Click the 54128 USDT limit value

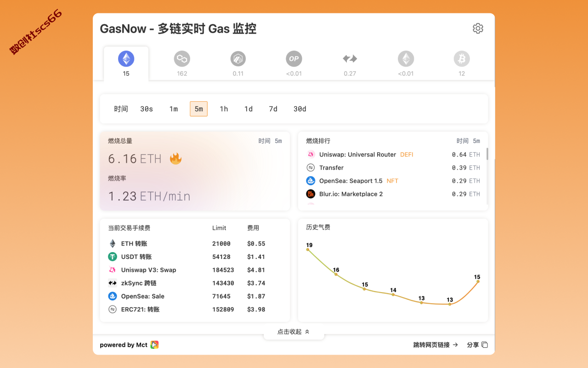coord(221,257)
